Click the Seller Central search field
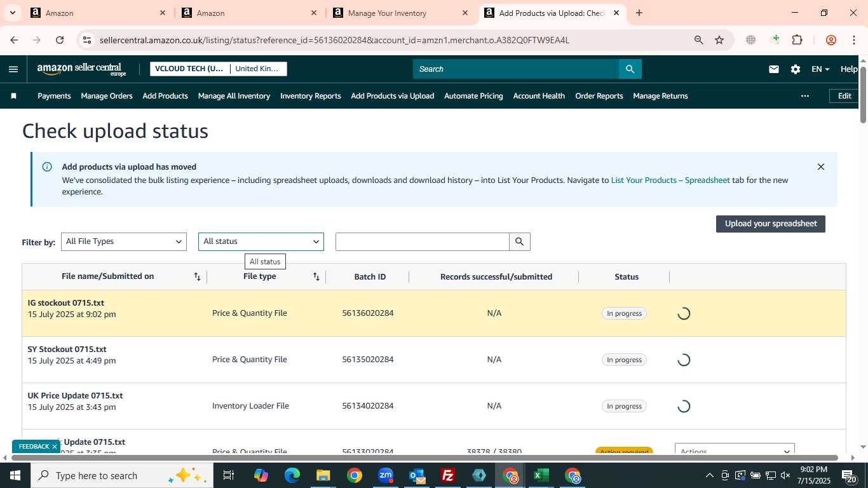The width and height of the screenshot is (868, 488). [x=516, y=69]
